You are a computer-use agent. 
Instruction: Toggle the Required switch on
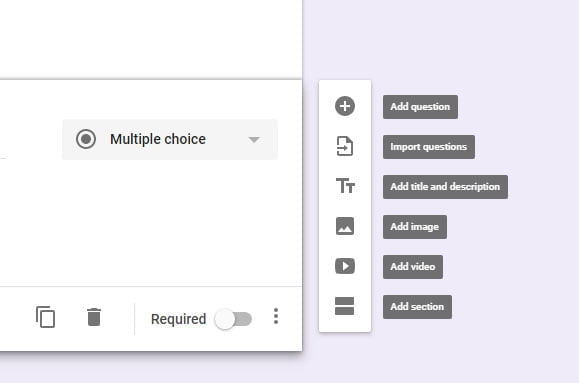tap(233, 319)
